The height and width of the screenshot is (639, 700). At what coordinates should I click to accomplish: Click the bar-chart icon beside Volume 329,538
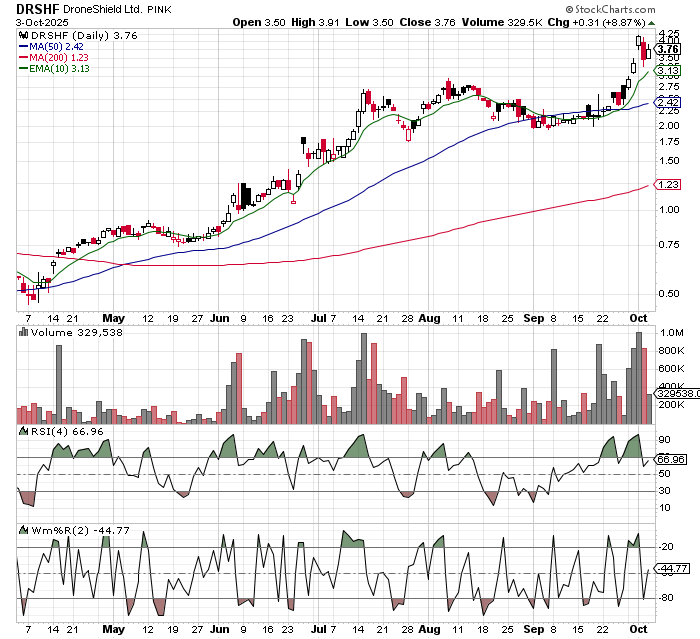[x=24, y=332]
